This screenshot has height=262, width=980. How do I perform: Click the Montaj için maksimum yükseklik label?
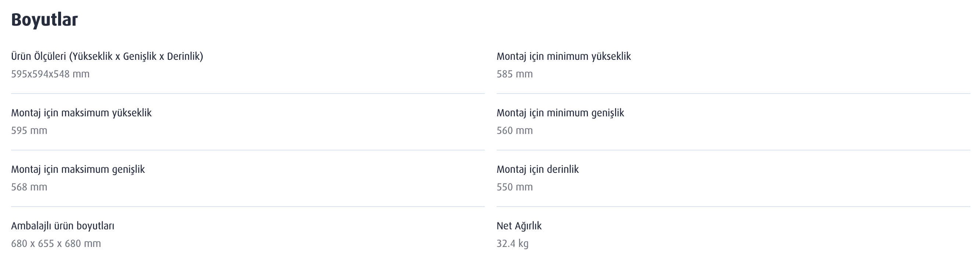pyautogui.click(x=81, y=113)
